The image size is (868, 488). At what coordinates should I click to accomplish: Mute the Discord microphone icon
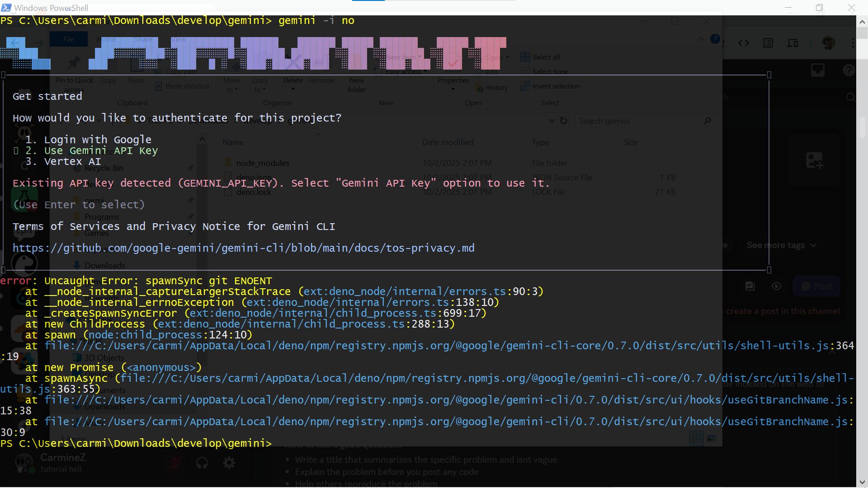(175, 463)
